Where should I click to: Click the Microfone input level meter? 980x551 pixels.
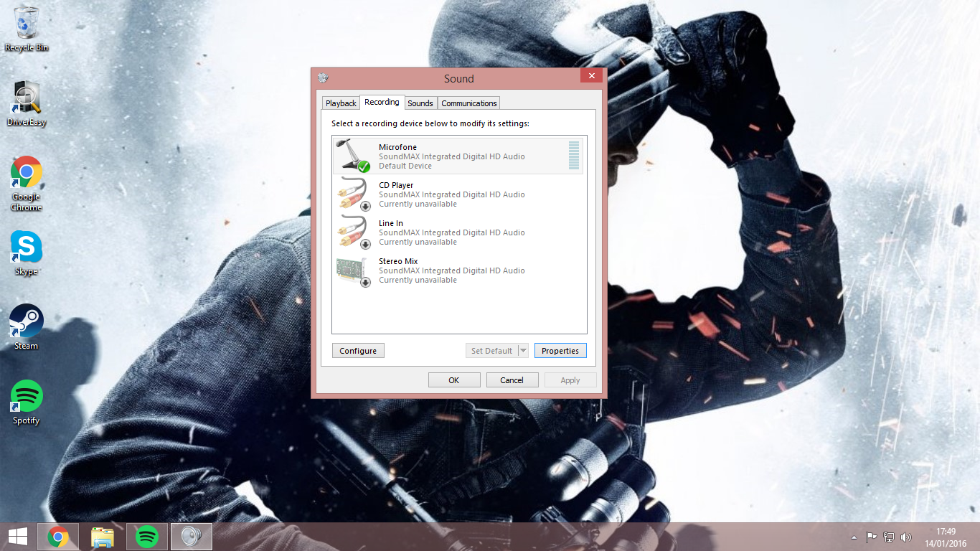(574, 156)
